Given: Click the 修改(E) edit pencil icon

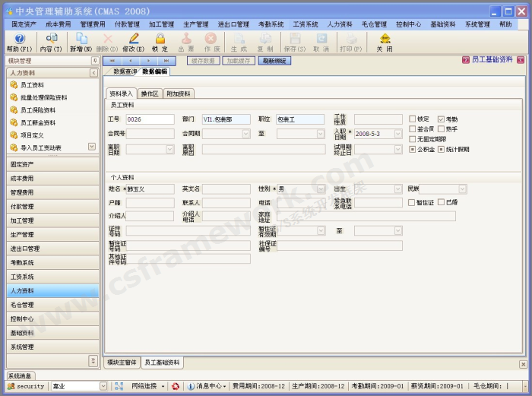Looking at the screenshot, I should [133, 39].
